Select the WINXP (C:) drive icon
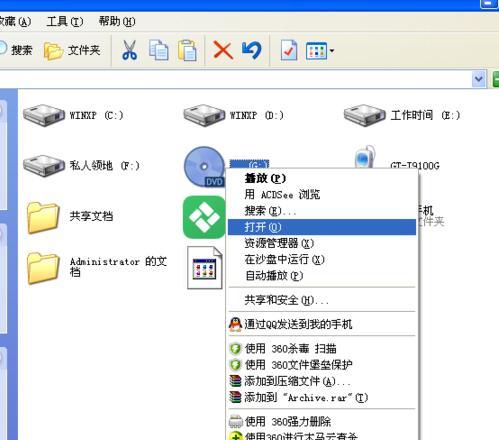499x440 pixels. pyautogui.click(x=44, y=115)
